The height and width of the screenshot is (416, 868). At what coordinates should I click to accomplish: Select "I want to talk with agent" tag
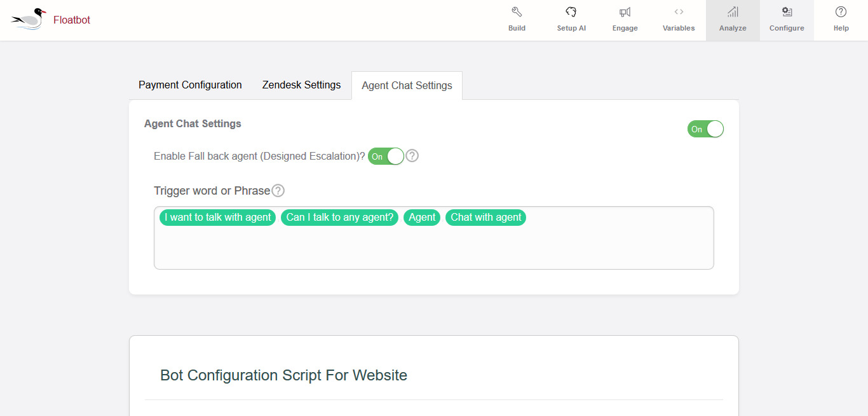pos(218,218)
